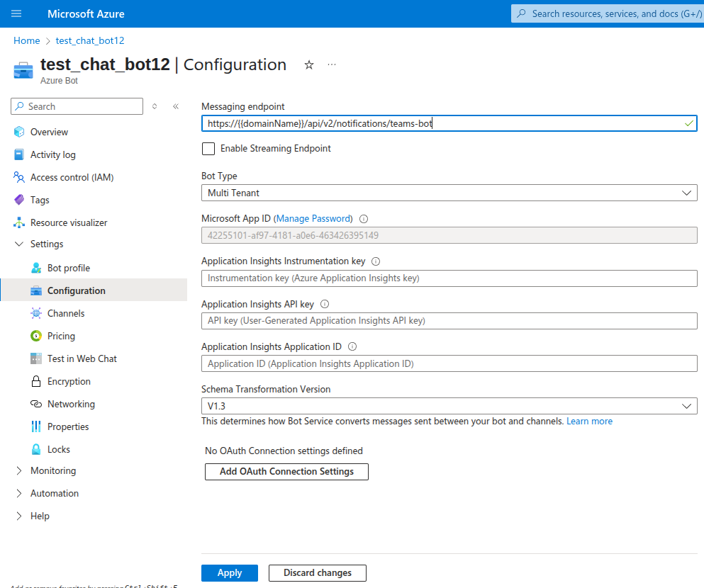Open Access control (IAM)
This screenshot has height=588, width=704.
(x=72, y=177)
